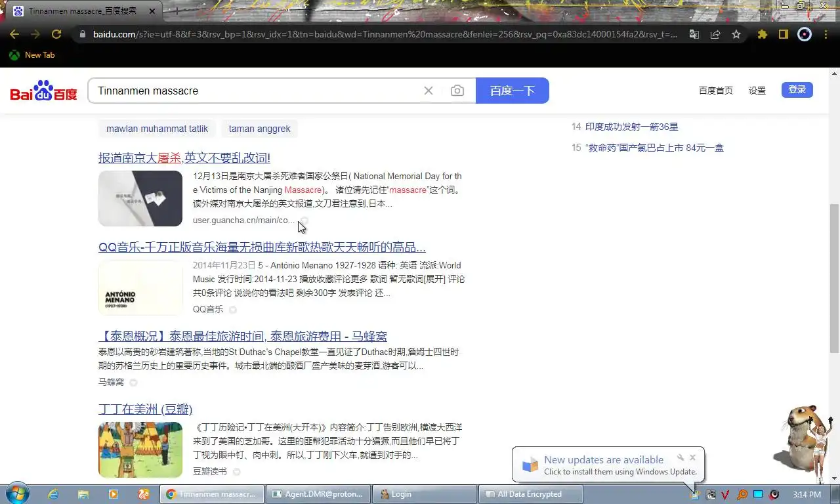This screenshot has height=504, width=840.
Task: Open the Windows Start menu
Action: [16, 493]
